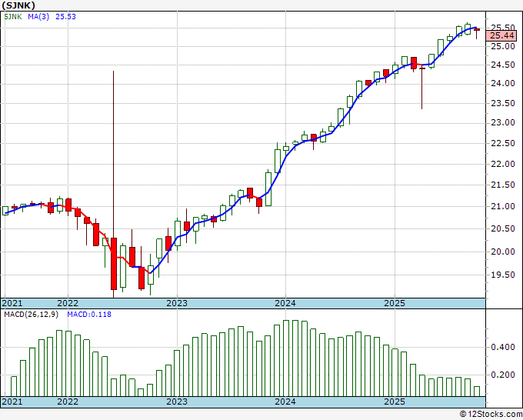Click 2022 on the price chart time axis

(68, 303)
